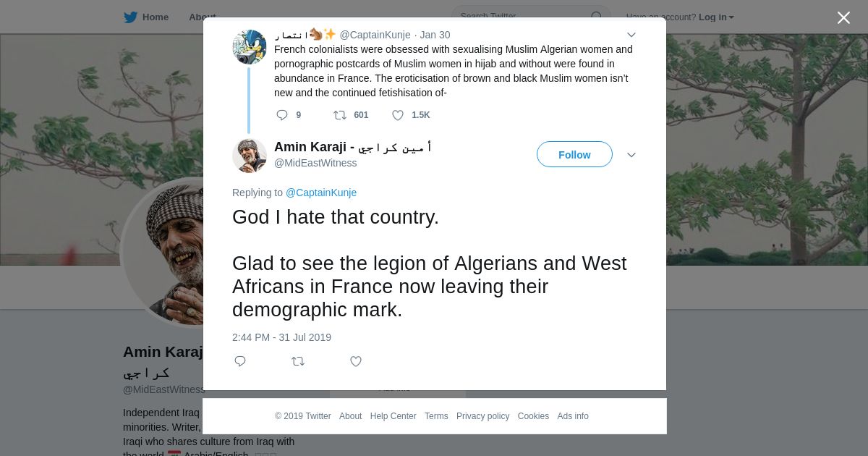This screenshot has width=868, height=456.
Task: Click the search magnifier icon
Action: (x=597, y=17)
